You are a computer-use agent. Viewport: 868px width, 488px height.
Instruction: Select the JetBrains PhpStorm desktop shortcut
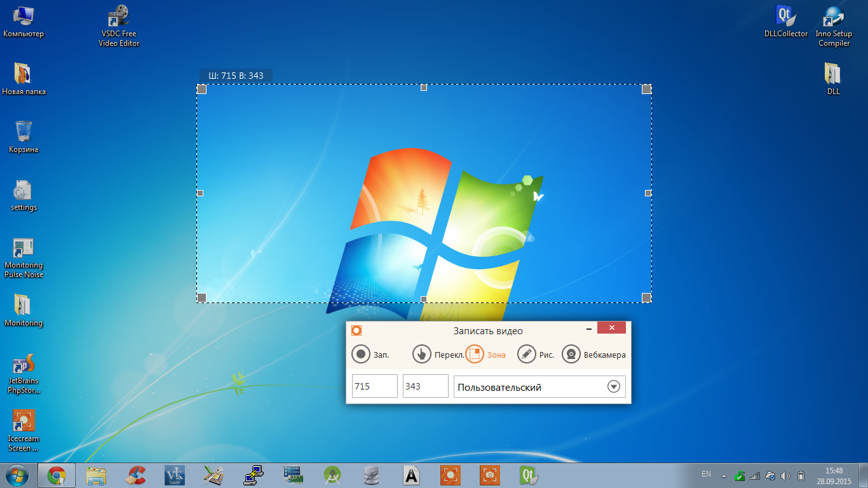point(24,374)
